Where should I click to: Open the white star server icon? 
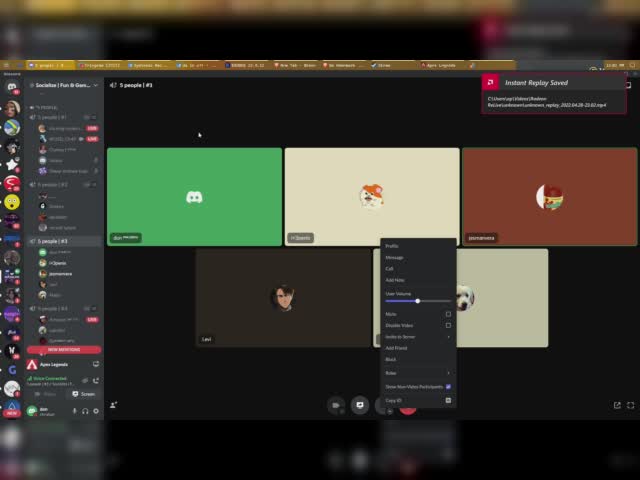click(x=12, y=164)
